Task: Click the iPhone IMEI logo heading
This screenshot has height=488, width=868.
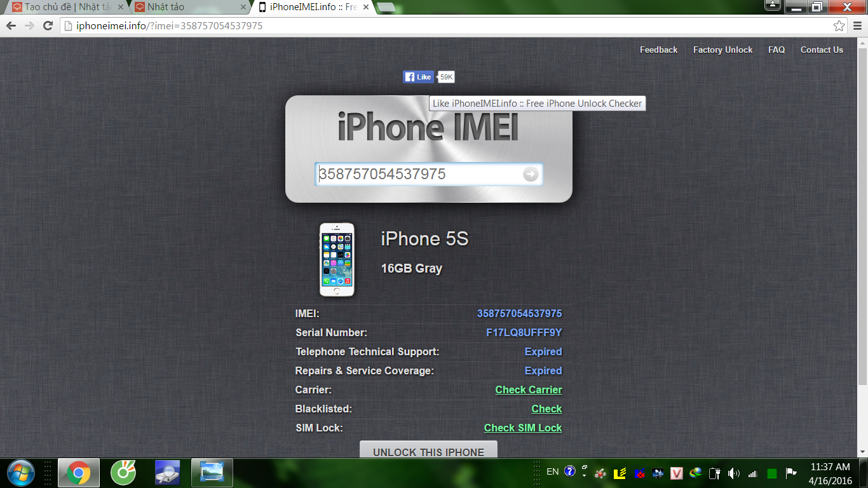Action: (x=428, y=126)
